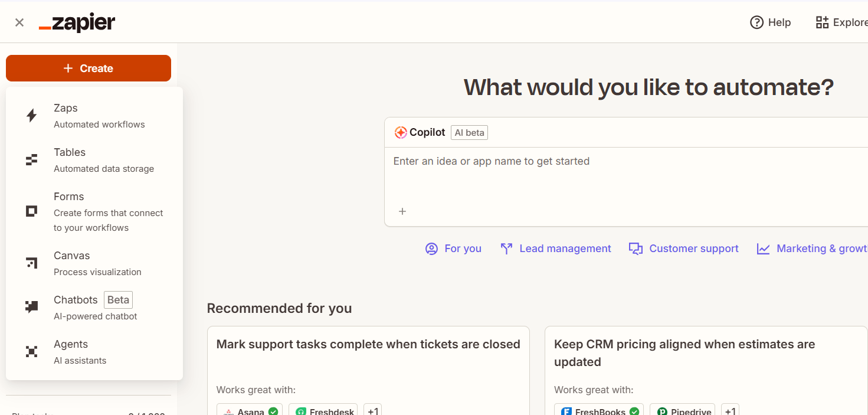This screenshot has height=415, width=868.
Task: Close the sidebar with the X icon
Action: [19, 22]
